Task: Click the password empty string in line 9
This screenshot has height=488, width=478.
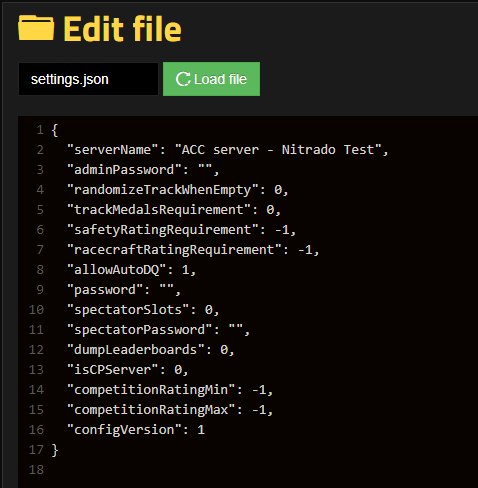Action: pyautogui.click(x=166, y=290)
